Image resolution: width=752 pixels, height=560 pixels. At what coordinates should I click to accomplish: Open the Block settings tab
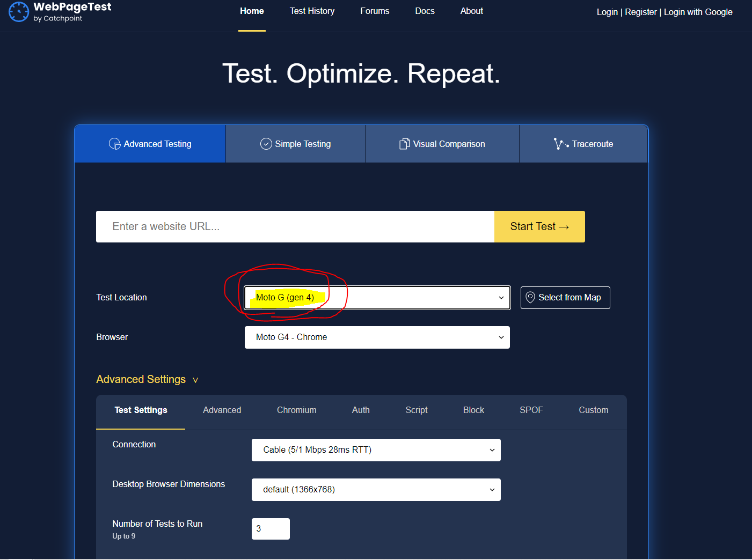473,410
